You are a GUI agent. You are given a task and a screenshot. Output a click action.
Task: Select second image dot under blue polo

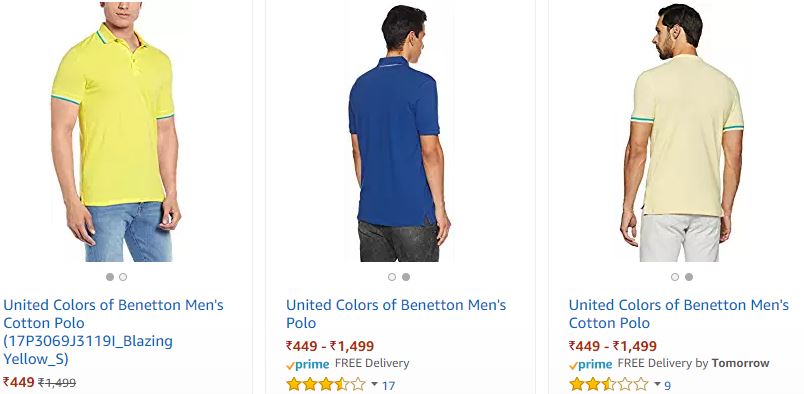[x=406, y=277]
